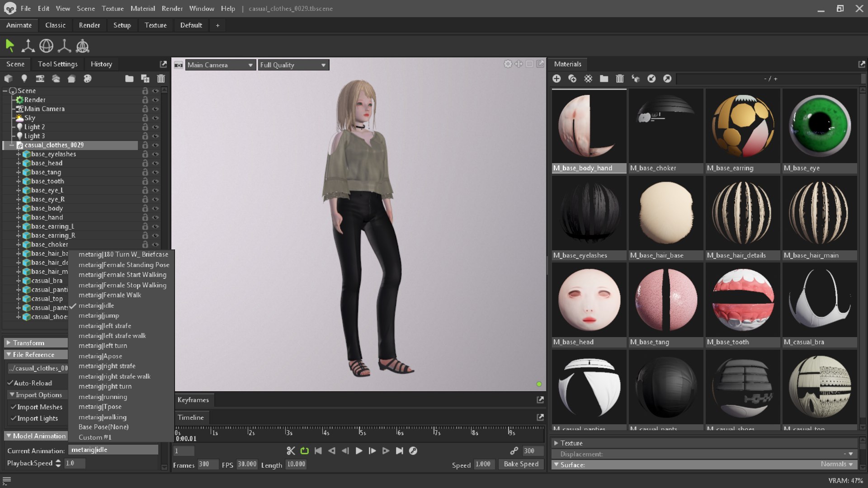Click the camera icon beside Main Camera

point(179,65)
